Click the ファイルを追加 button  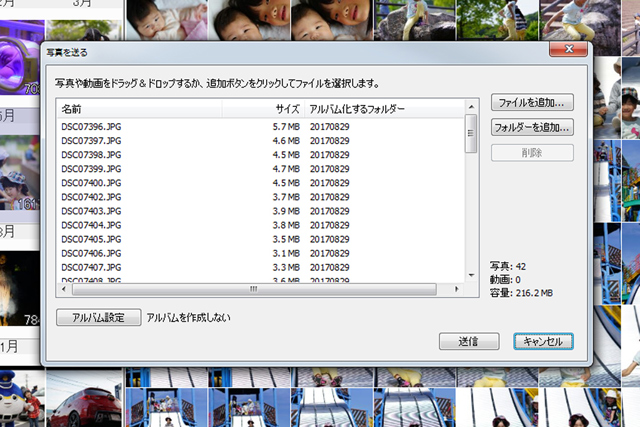coord(532,103)
